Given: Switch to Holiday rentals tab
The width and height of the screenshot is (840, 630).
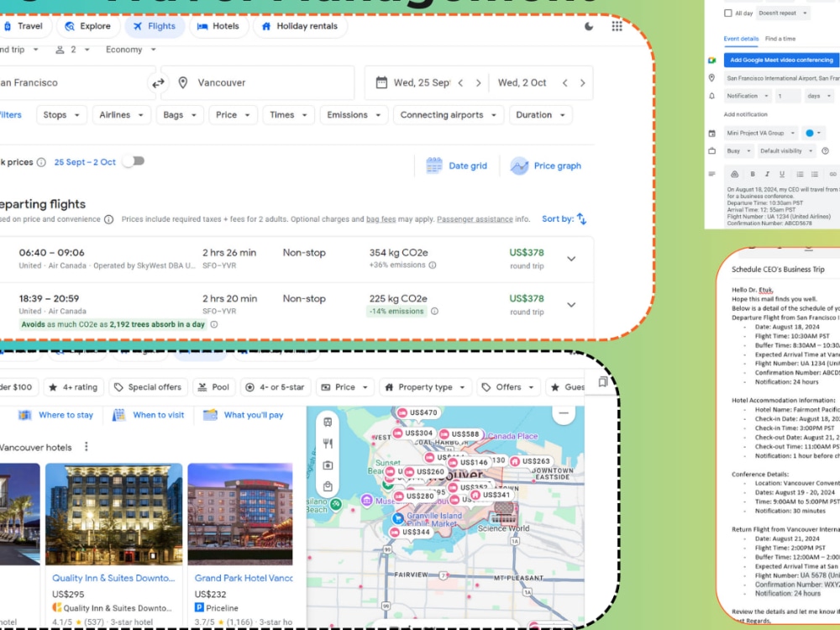Looking at the screenshot, I should (x=300, y=26).
